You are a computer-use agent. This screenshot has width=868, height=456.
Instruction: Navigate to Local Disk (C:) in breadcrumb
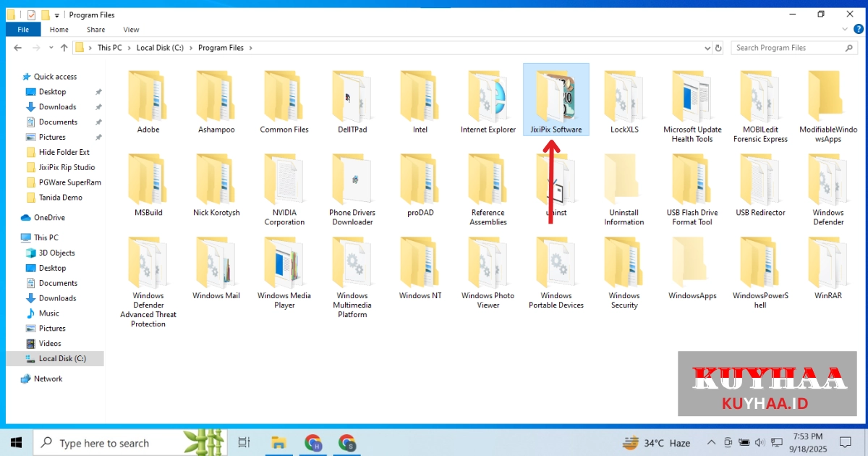(160, 48)
